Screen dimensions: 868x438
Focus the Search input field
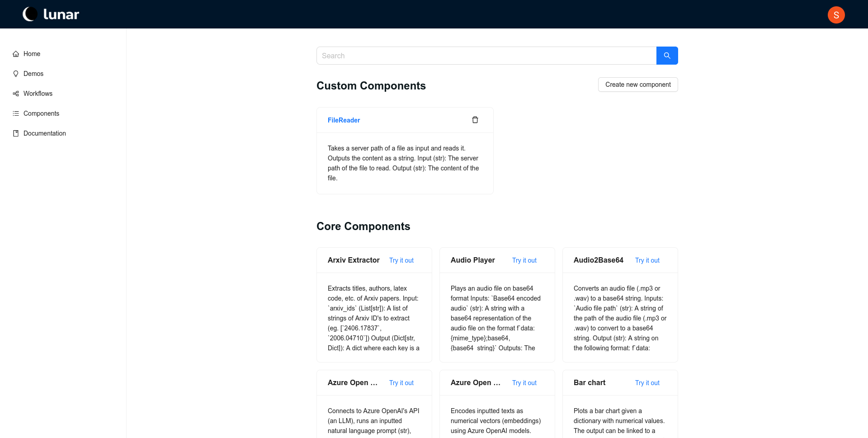[x=486, y=56]
